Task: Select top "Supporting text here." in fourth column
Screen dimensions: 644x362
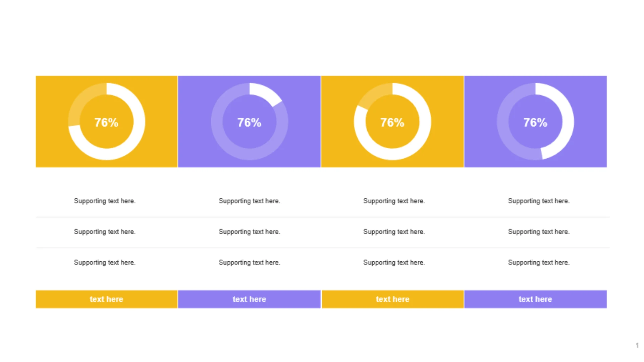Action: click(x=539, y=201)
